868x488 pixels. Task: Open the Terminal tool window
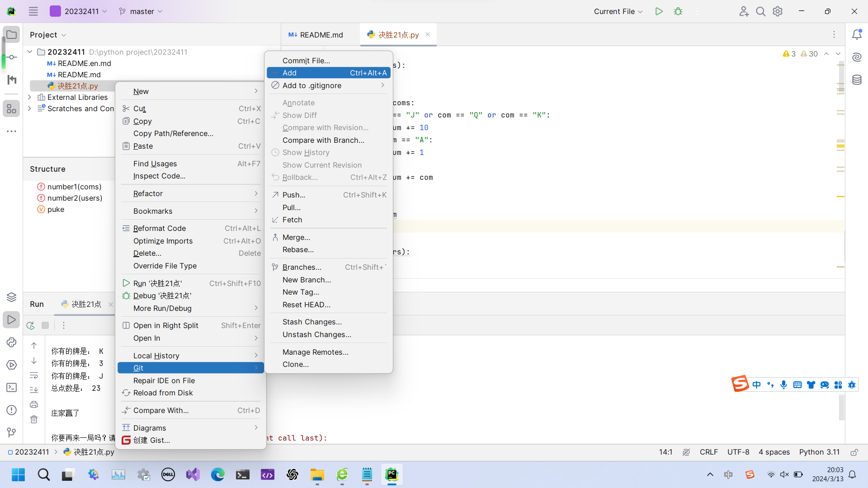[12, 387]
